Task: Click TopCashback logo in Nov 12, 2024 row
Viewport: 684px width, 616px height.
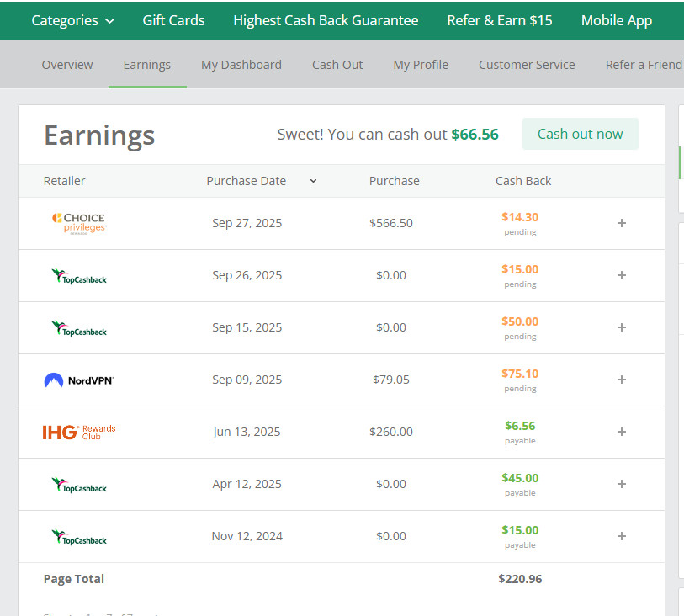Action: (x=79, y=537)
